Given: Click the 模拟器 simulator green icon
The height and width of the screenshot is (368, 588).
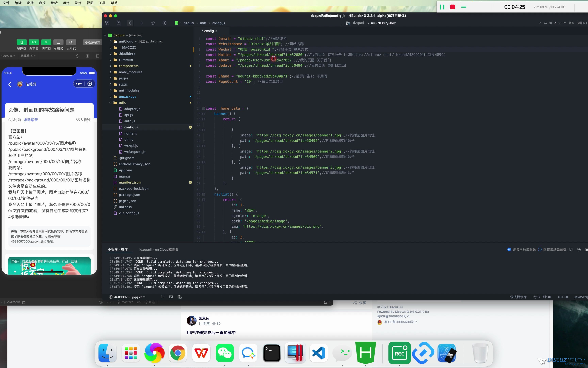Looking at the screenshot, I should (x=22, y=42).
